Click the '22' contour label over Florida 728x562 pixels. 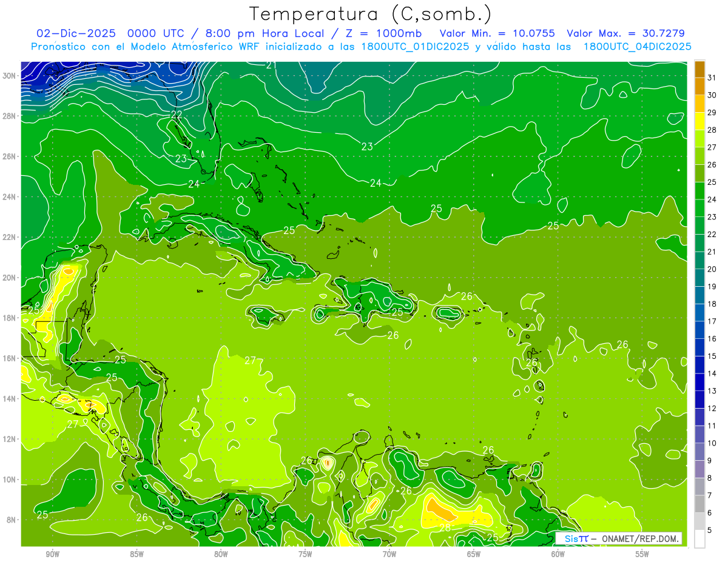pos(177,114)
